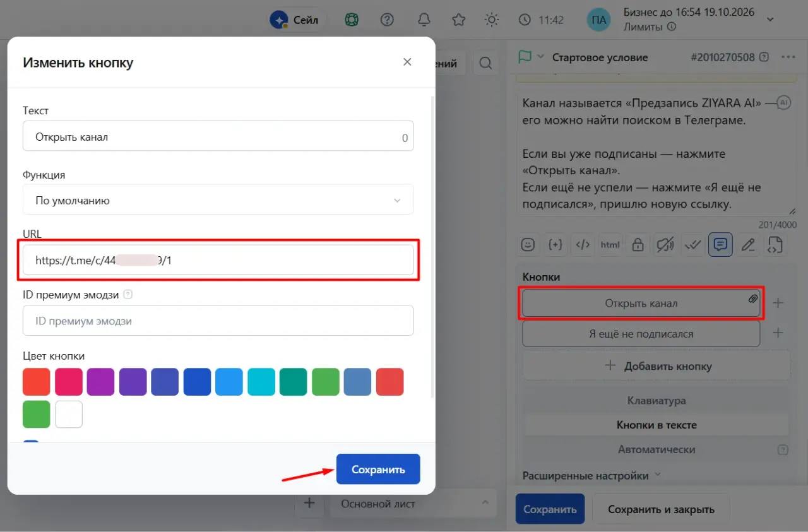Click info icon next to Лимиты

pyautogui.click(x=672, y=27)
